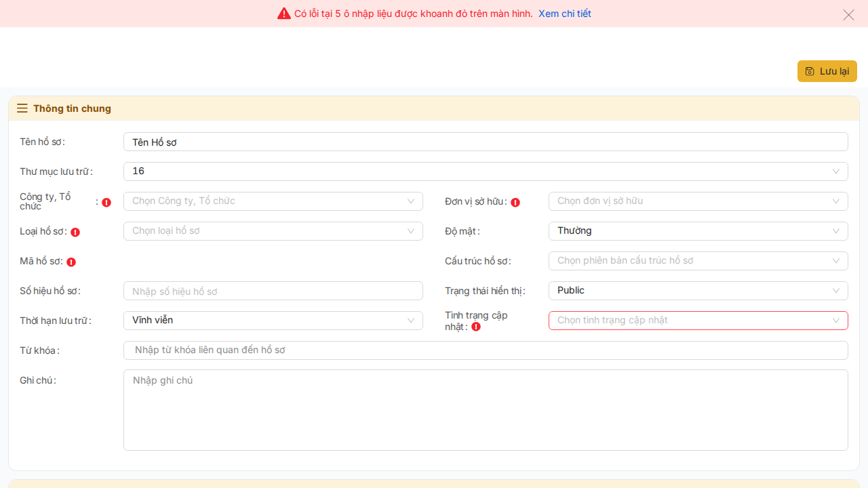
Task: Click the 'Lưu lại' save button
Action: (827, 71)
